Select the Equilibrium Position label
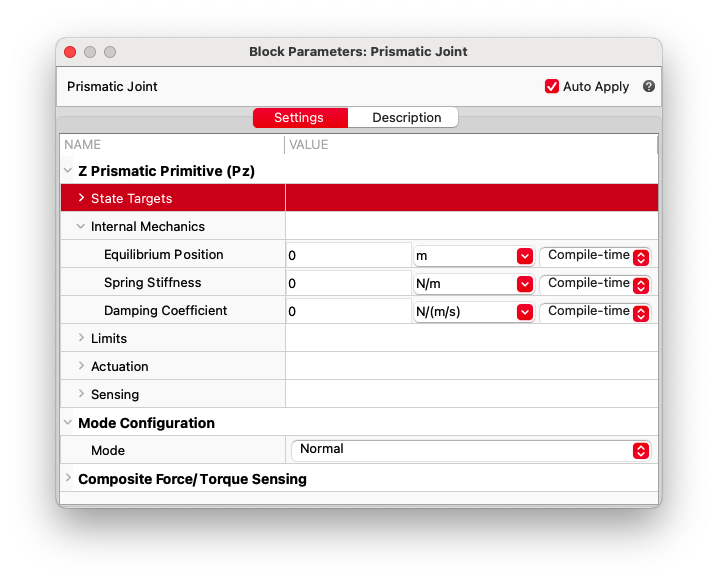Screen dimensions: 718x582 pos(163,255)
